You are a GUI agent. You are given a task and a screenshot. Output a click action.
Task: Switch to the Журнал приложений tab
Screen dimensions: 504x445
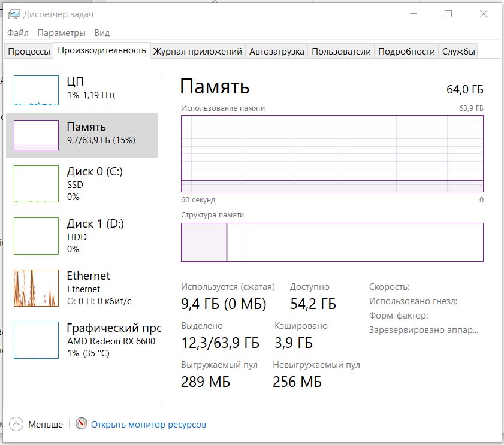pyautogui.click(x=198, y=52)
